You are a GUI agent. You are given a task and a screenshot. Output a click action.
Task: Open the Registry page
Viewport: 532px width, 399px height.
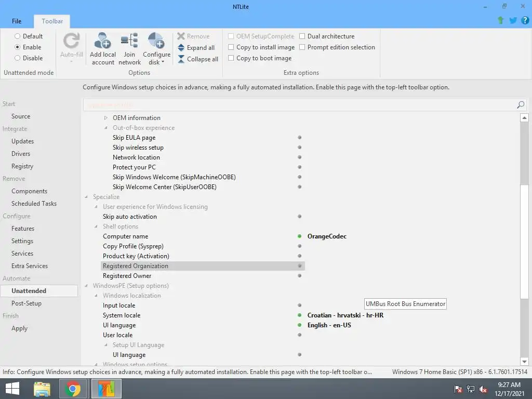(x=22, y=166)
